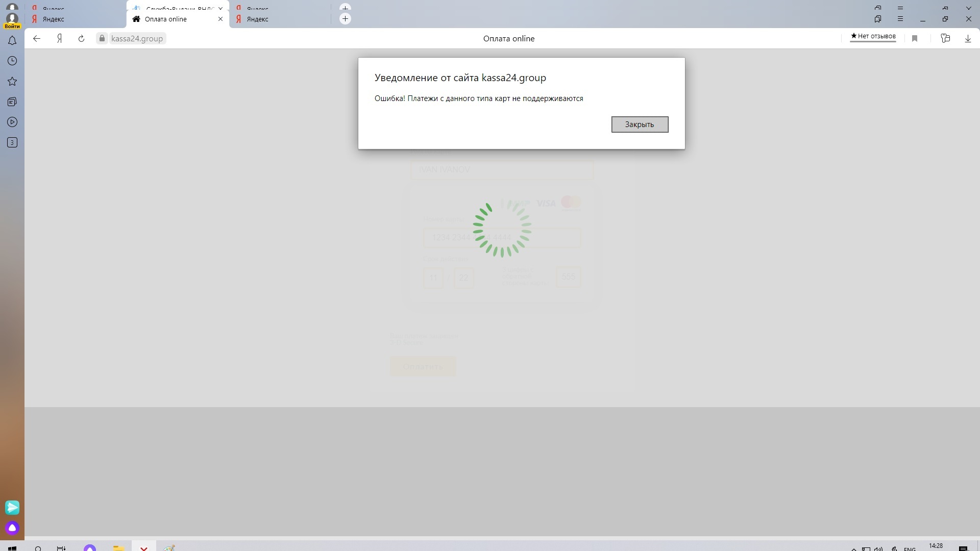This screenshot has width=980, height=551.
Task: Open the Нет отзывов site reviews button
Action: tap(873, 36)
